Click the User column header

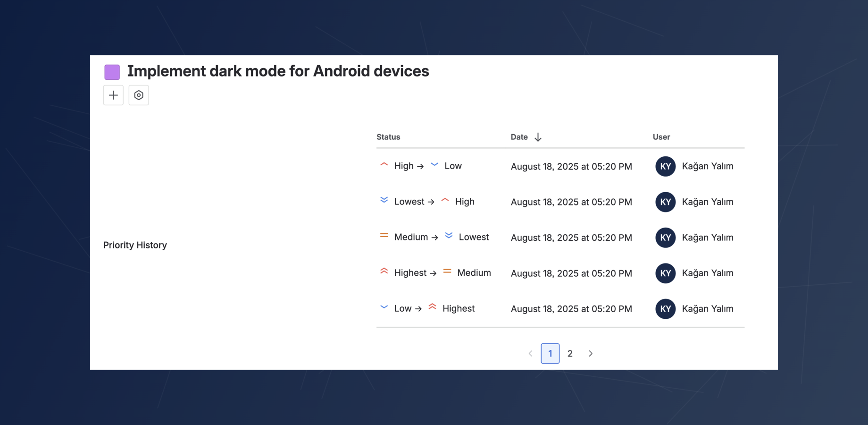coord(661,137)
